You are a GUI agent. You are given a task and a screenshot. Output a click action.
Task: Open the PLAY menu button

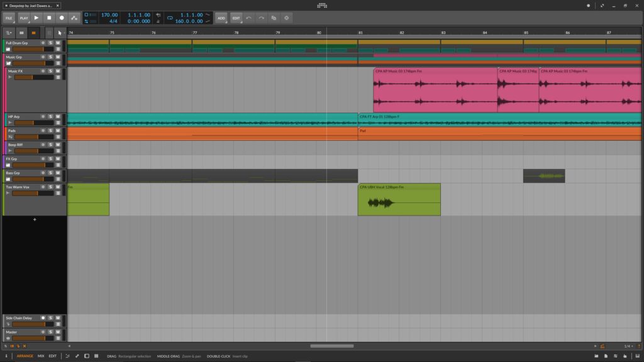24,18
